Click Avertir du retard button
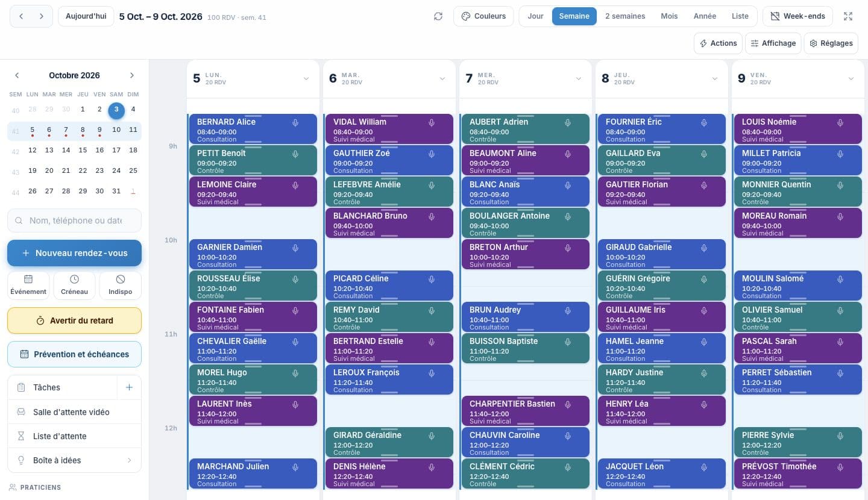 (x=74, y=320)
